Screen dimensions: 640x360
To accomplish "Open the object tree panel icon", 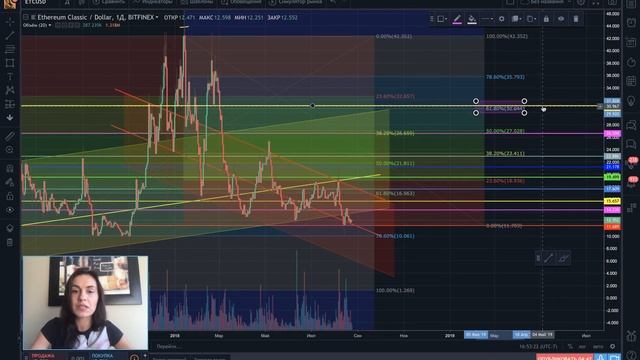I will pyautogui.click(x=10, y=228).
